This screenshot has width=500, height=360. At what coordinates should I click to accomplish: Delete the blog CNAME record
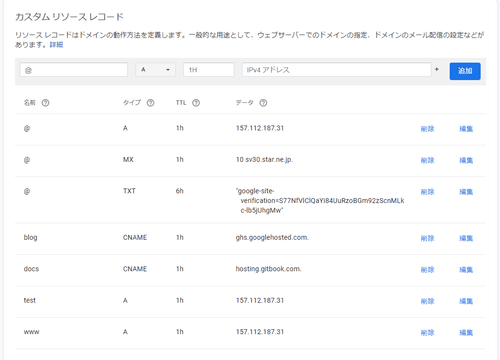427,238
